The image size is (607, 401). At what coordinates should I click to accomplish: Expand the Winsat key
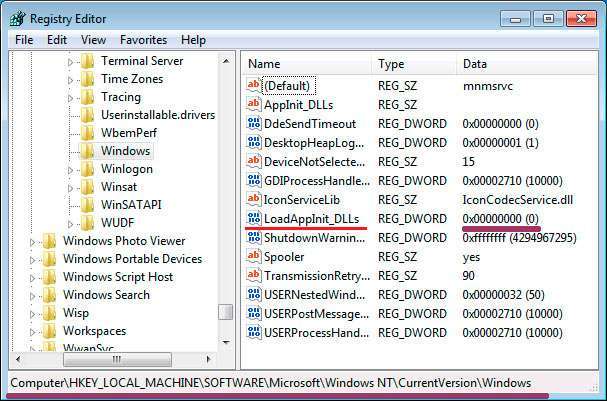tap(70, 188)
